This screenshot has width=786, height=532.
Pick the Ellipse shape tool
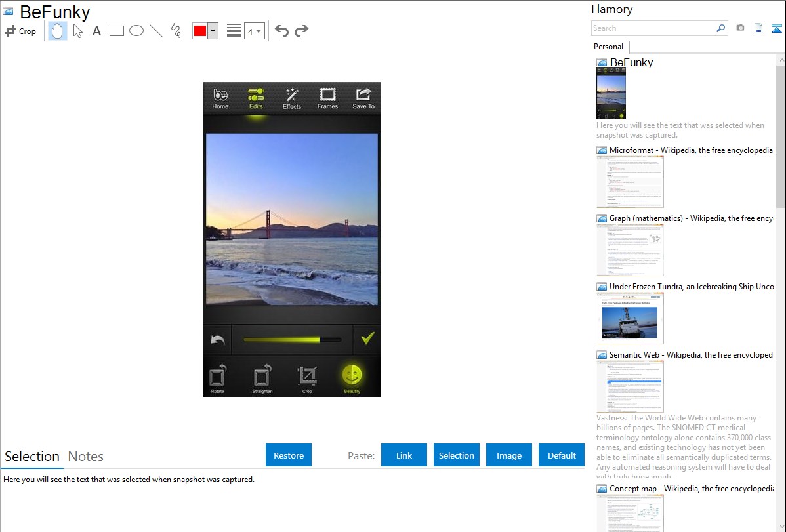tap(136, 31)
